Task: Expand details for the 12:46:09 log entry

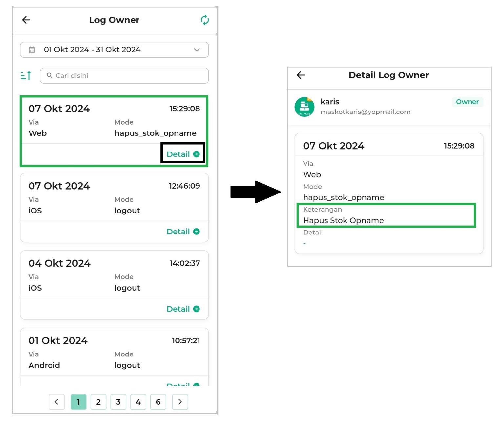Action: 183,232
